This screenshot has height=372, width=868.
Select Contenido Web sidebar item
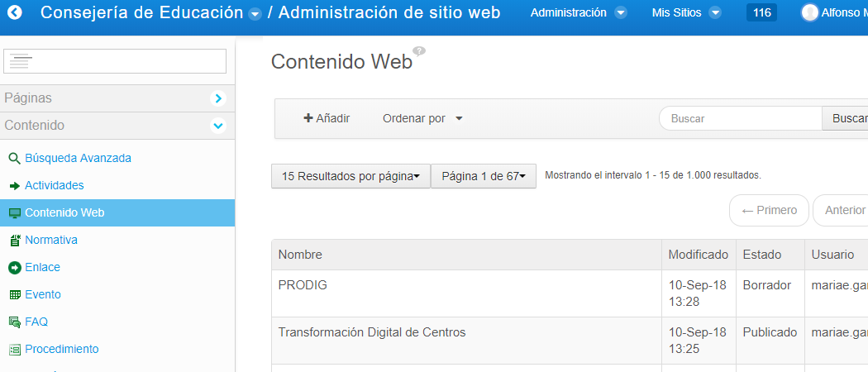point(117,212)
